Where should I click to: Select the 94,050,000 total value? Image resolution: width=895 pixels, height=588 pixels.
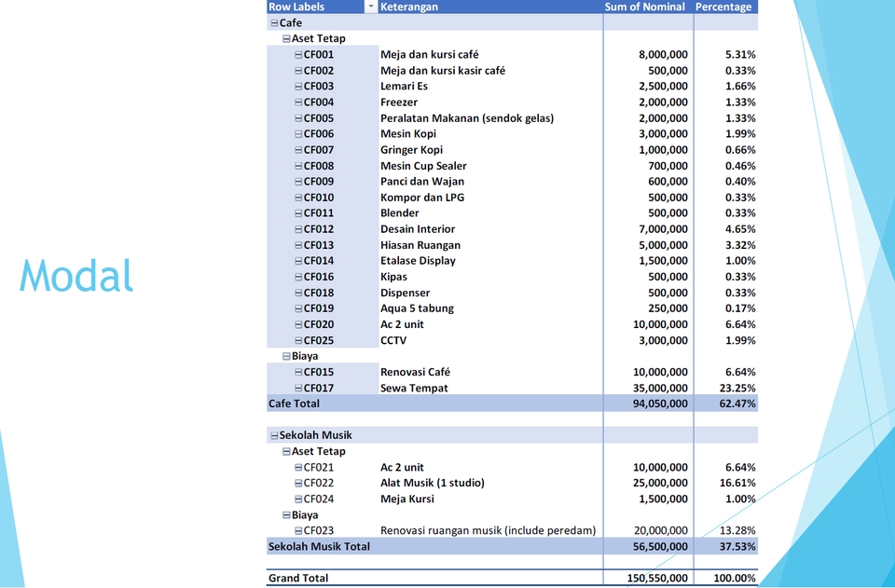point(660,403)
